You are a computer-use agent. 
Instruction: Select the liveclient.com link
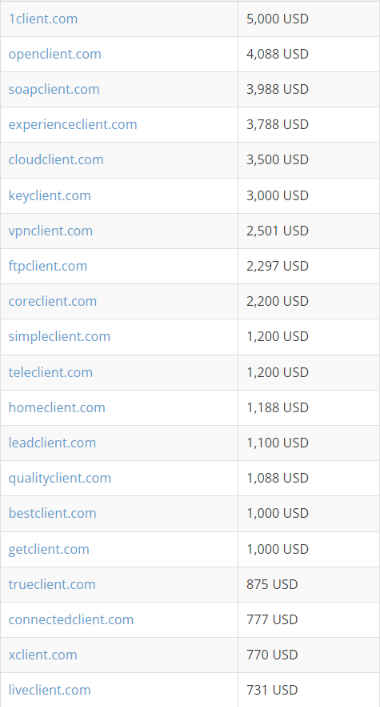pos(50,690)
